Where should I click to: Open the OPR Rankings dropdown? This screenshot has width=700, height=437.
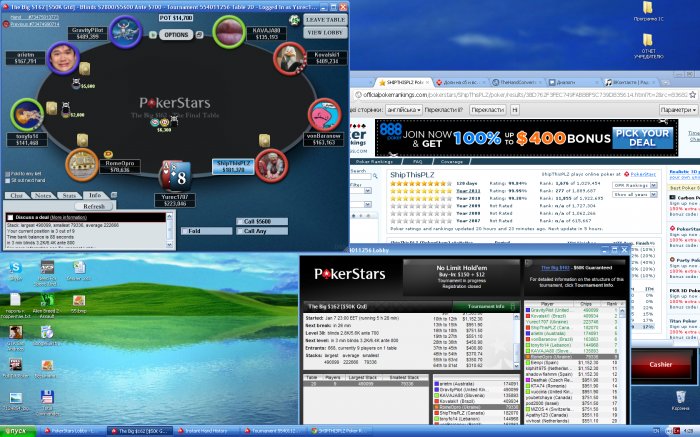[x=635, y=185]
